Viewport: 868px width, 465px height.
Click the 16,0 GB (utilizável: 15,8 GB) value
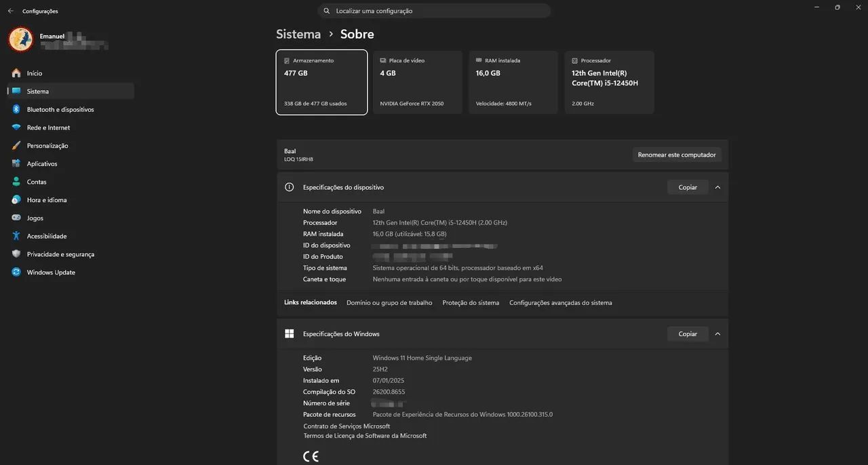coord(410,234)
